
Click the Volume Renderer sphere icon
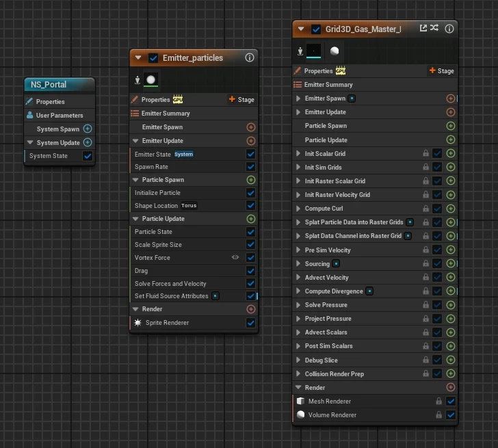tap(300, 414)
